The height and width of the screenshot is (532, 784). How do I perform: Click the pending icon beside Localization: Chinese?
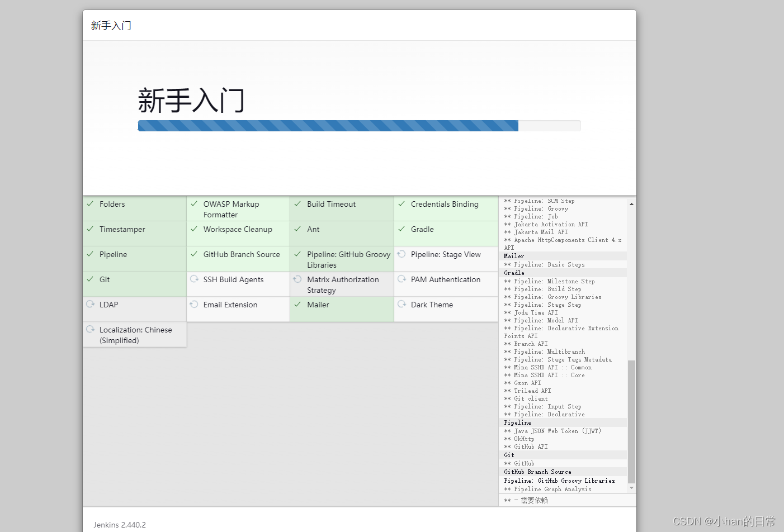tap(90, 330)
